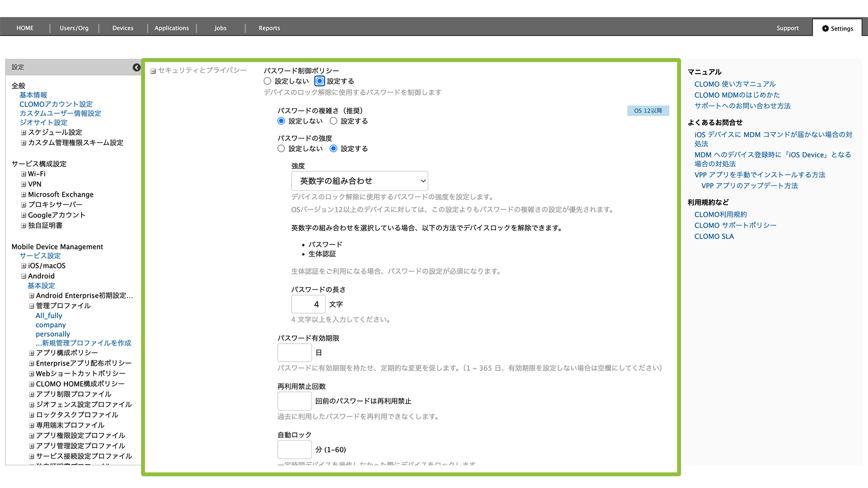Open the Devices menu tab
Viewport: 868px width, 488px height.
(x=123, y=28)
